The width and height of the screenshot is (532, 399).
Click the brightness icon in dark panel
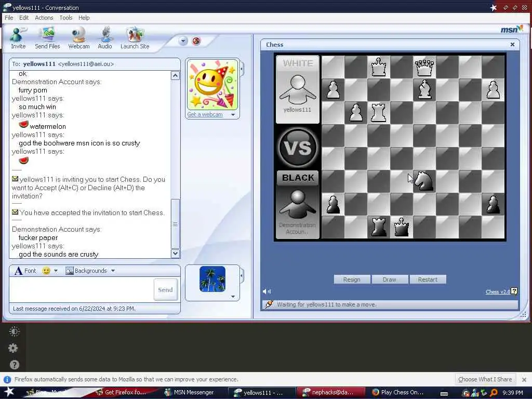(14, 331)
